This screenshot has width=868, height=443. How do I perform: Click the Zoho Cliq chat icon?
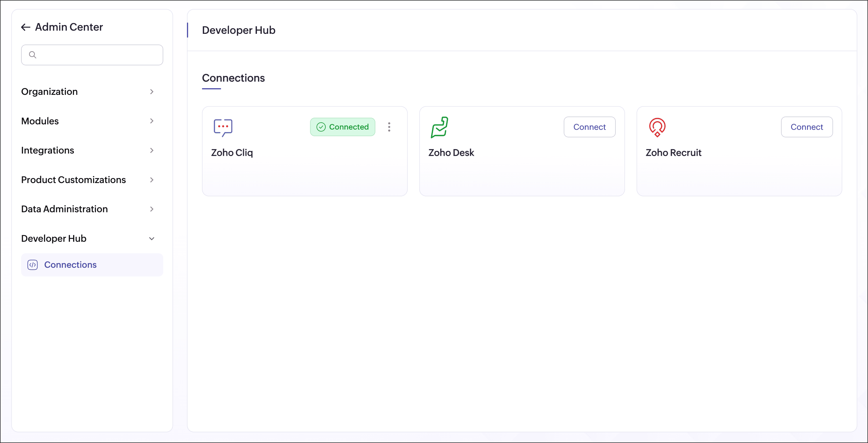[x=223, y=128]
